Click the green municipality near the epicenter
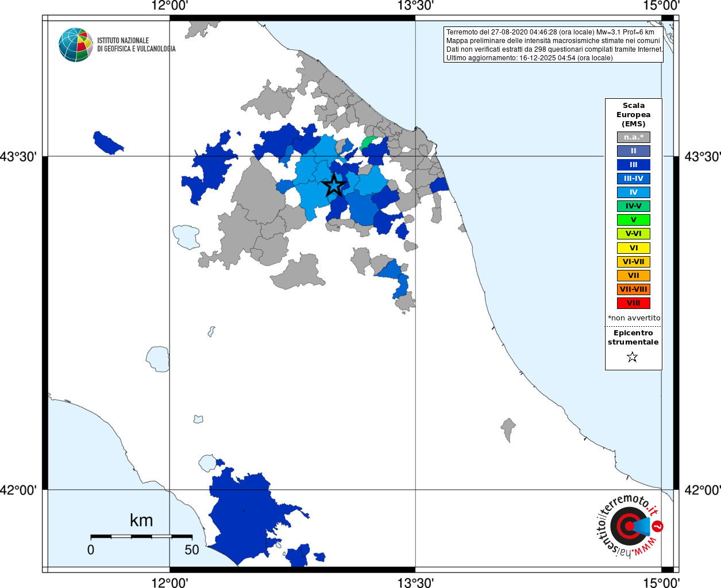 pyautogui.click(x=368, y=142)
